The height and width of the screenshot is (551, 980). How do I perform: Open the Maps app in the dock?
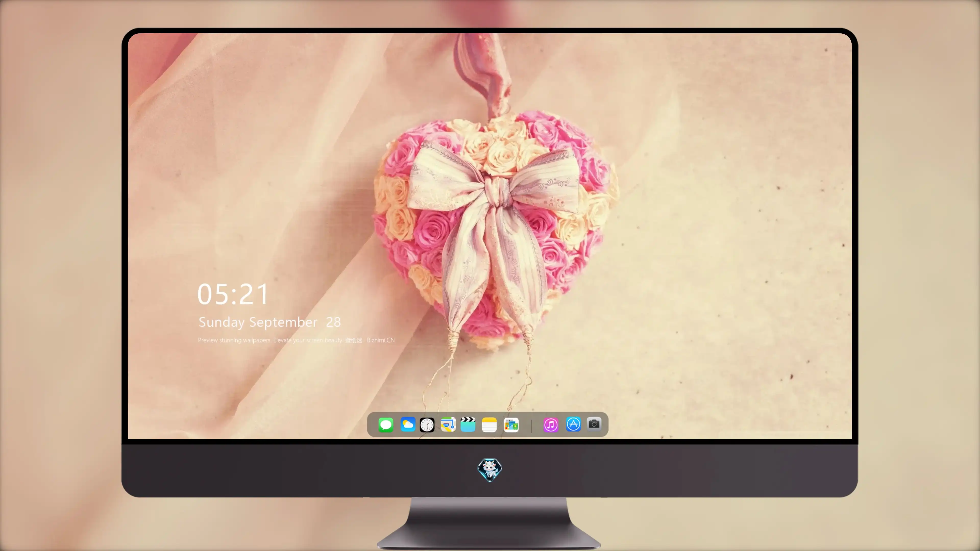tap(448, 424)
